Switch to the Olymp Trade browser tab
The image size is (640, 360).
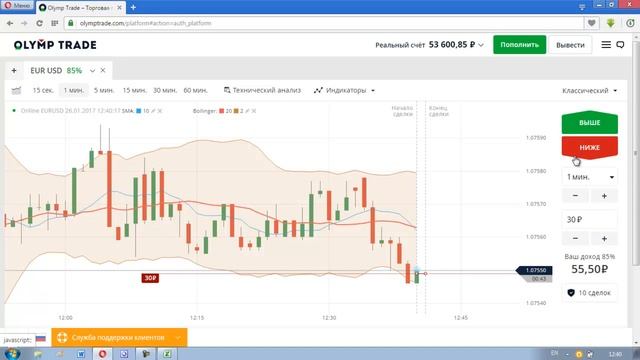(x=80, y=8)
